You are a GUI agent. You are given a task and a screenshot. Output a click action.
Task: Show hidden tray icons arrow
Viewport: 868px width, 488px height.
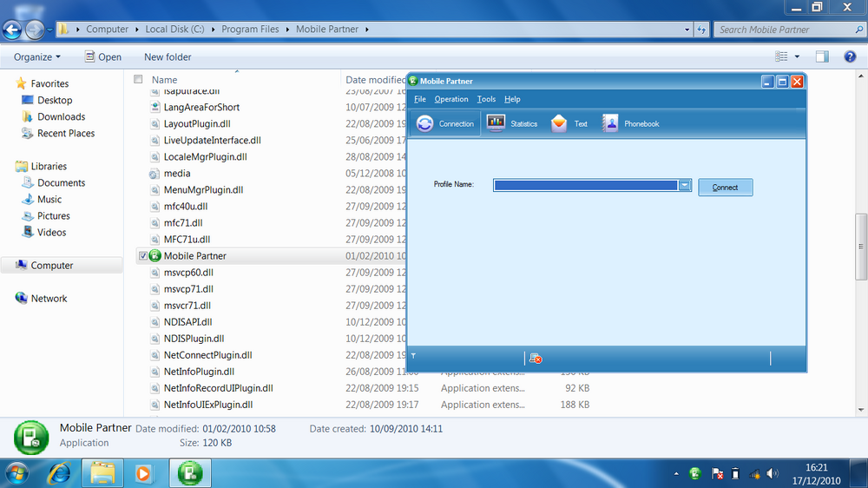(x=676, y=473)
